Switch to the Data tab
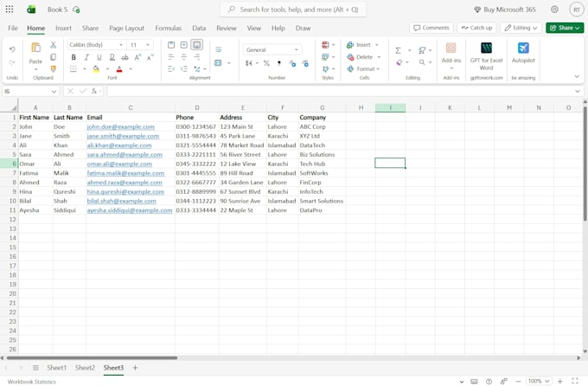This screenshot has width=588, height=386. [199, 29]
